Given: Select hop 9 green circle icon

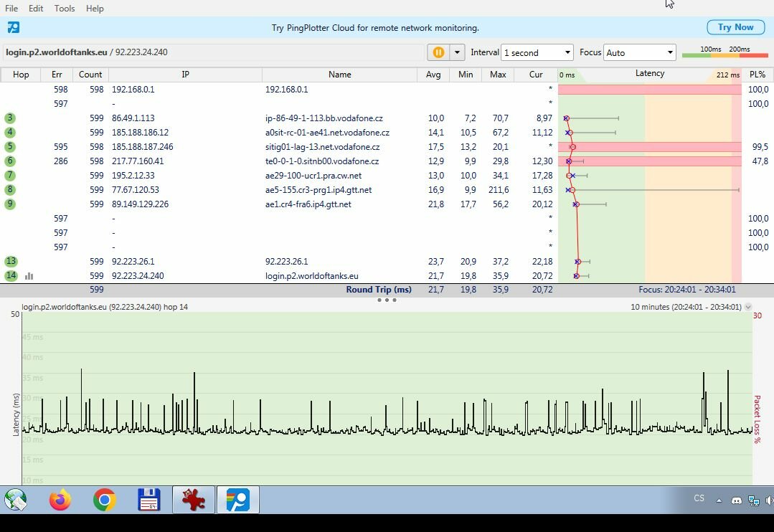Looking at the screenshot, I should (10, 204).
